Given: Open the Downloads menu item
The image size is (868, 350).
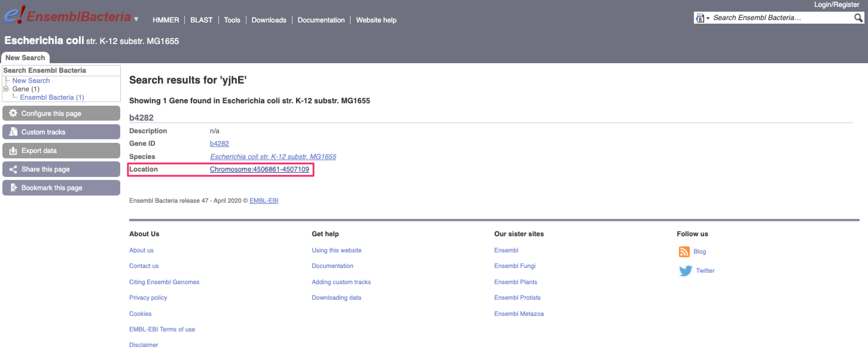Looking at the screenshot, I should tap(269, 20).
